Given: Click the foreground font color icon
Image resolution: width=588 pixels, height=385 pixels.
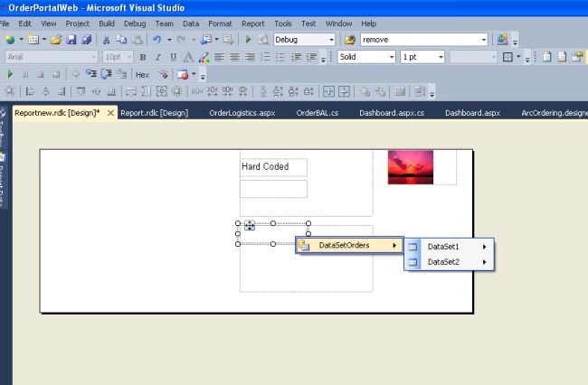Looking at the screenshot, I should tap(188, 57).
